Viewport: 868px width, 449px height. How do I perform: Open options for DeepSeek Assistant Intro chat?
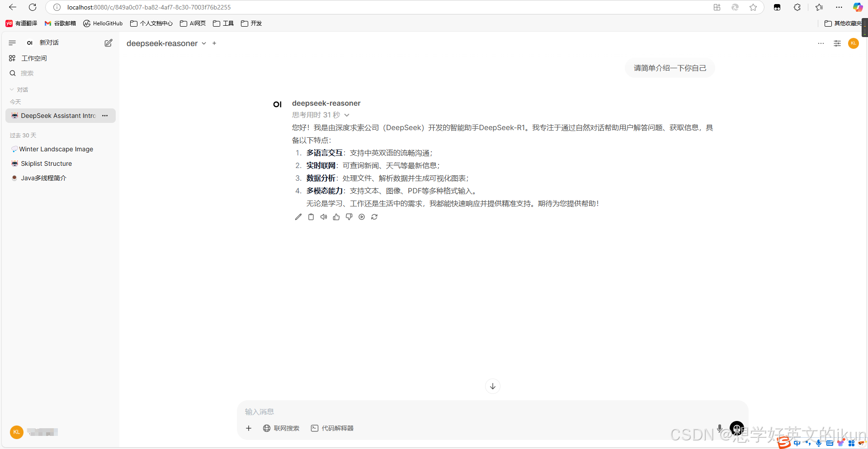105,116
